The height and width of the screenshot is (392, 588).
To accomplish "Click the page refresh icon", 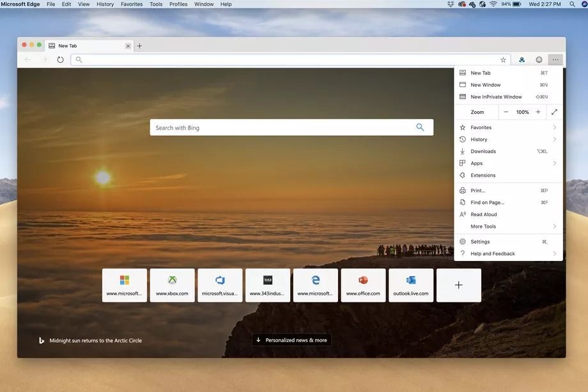I will point(60,59).
